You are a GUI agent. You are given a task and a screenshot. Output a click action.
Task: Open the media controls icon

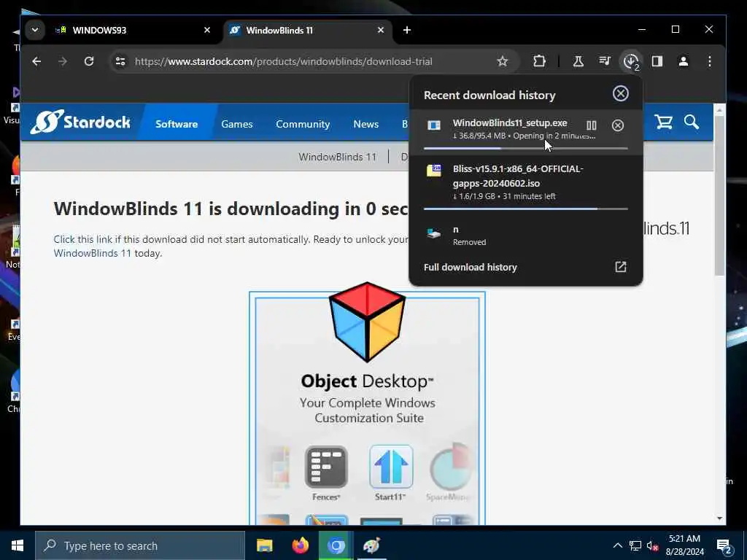pyautogui.click(x=605, y=61)
